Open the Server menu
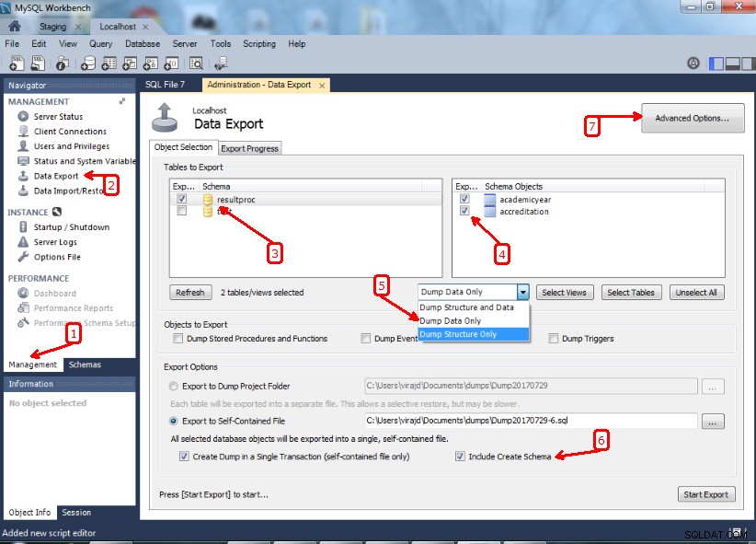The height and width of the screenshot is (544, 756). (185, 44)
